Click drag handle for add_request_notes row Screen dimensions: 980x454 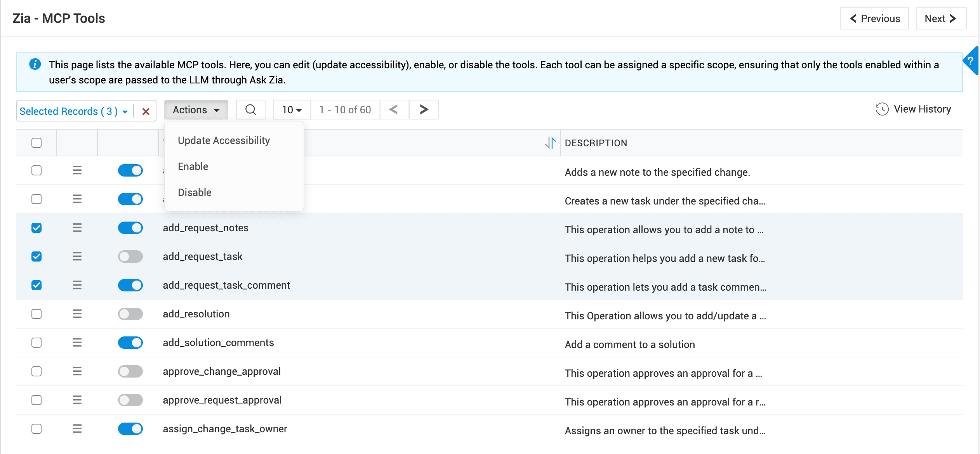[77, 228]
